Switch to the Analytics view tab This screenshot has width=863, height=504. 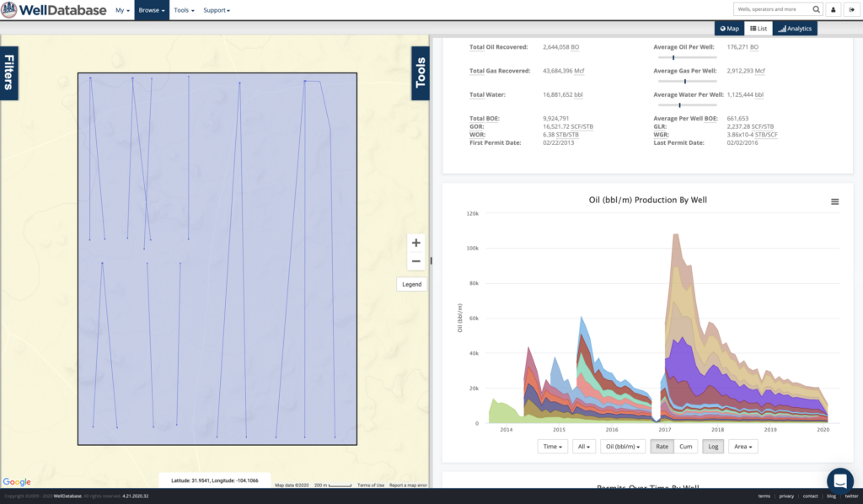tap(795, 29)
